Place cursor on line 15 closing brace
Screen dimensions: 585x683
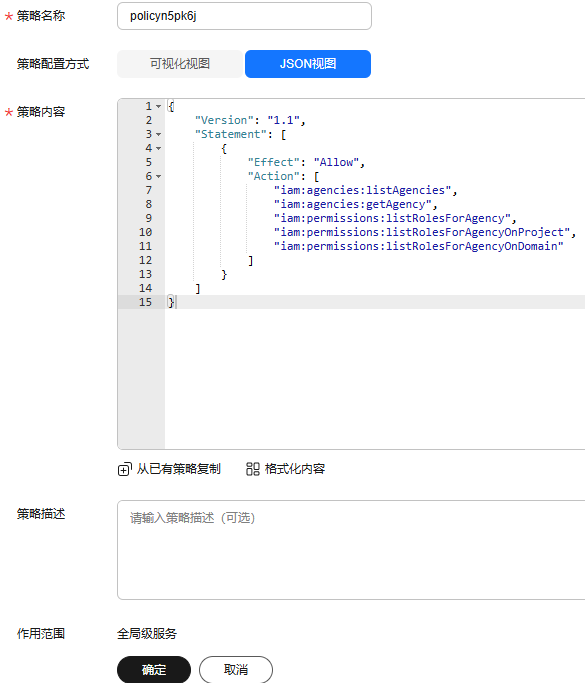click(171, 302)
